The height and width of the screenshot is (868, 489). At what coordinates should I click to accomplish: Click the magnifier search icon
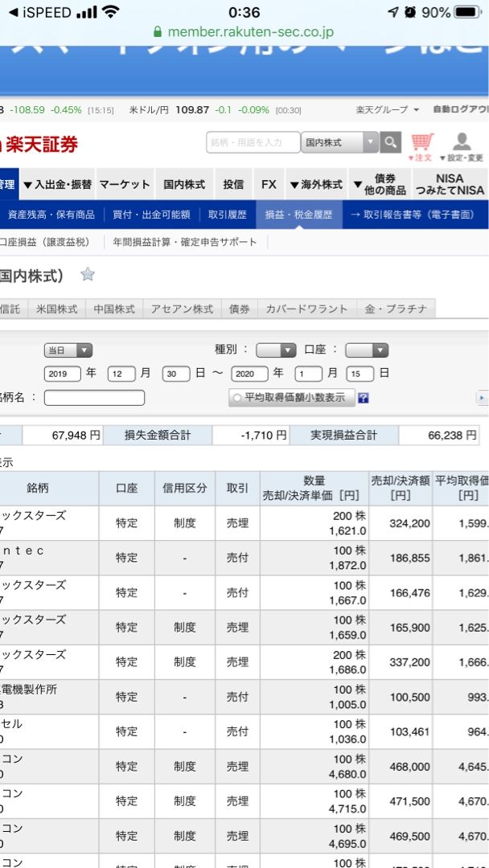[391, 142]
